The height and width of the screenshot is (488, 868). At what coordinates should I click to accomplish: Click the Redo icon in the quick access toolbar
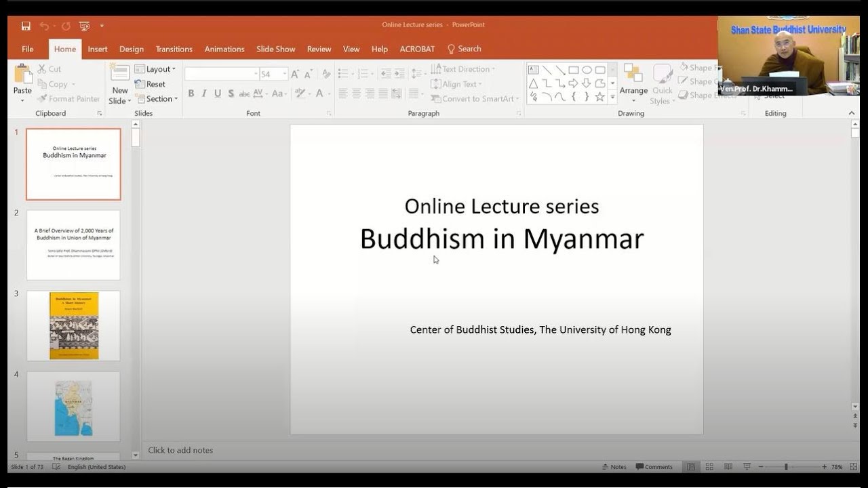point(66,26)
